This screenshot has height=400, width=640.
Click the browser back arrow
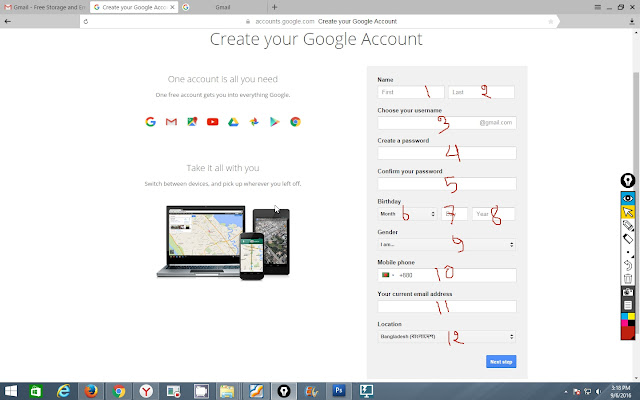(x=8, y=21)
